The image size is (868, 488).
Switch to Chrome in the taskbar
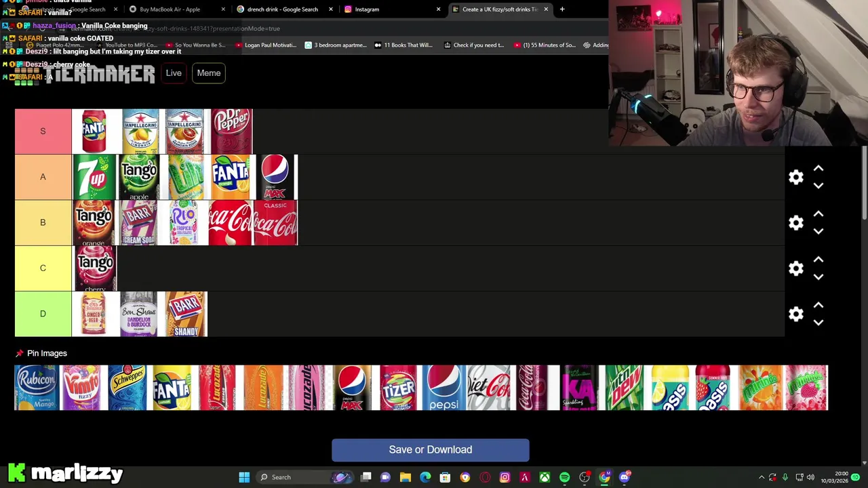tap(604, 477)
